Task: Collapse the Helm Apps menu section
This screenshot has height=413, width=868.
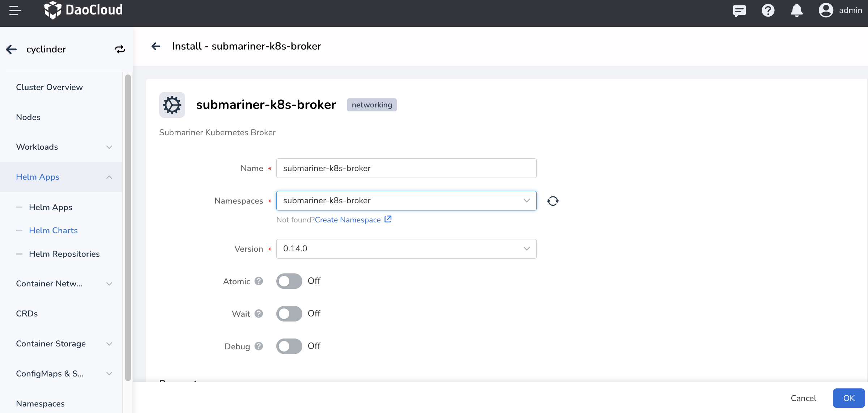Action: click(61, 177)
